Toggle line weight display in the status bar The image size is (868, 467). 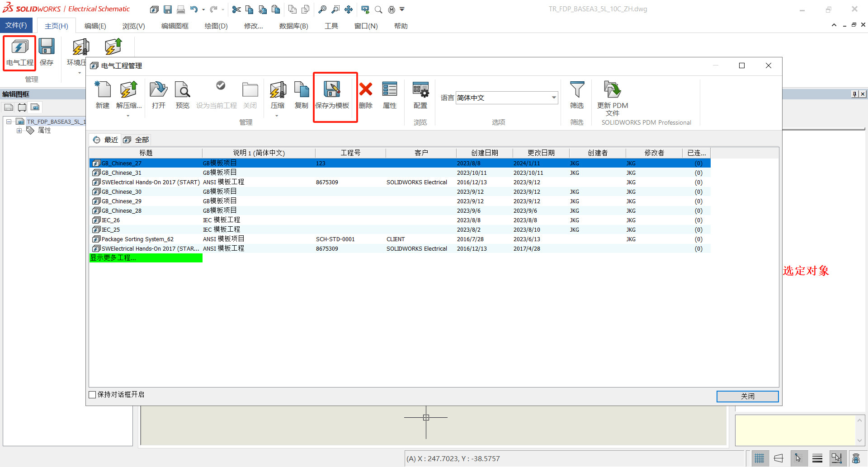(x=817, y=458)
